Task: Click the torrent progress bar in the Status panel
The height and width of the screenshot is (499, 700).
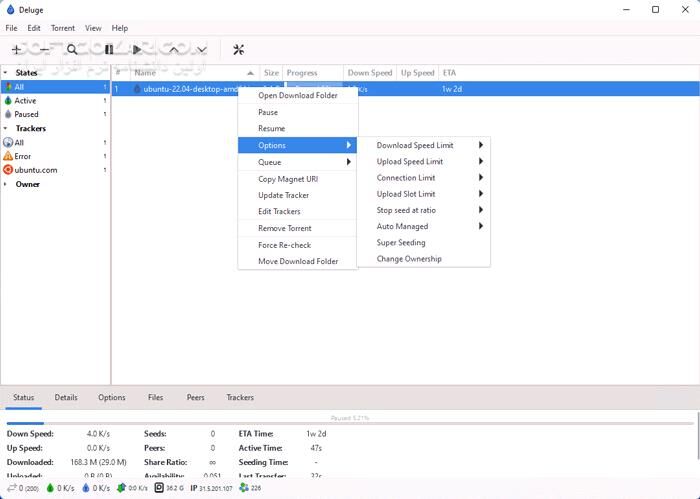Action: coord(350,419)
